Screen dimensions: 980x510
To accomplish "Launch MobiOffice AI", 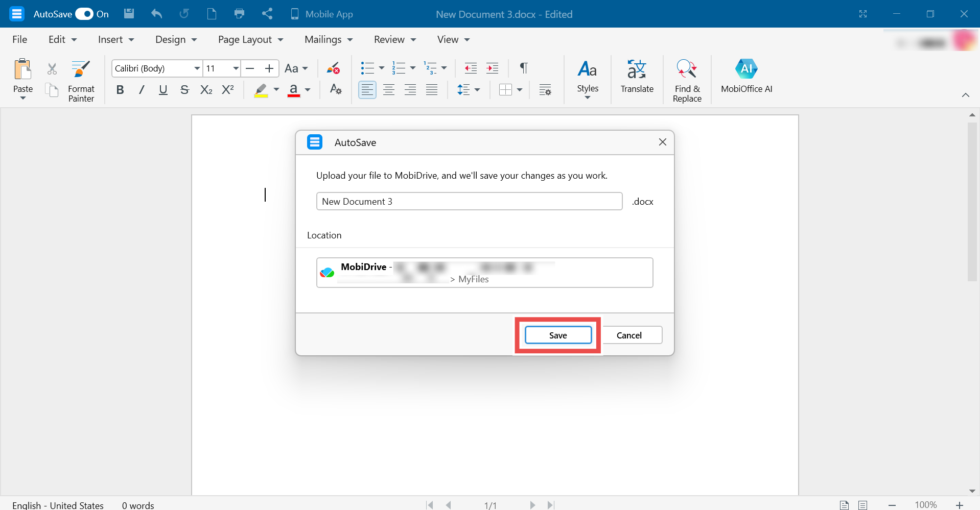I will pyautogui.click(x=746, y=77).
